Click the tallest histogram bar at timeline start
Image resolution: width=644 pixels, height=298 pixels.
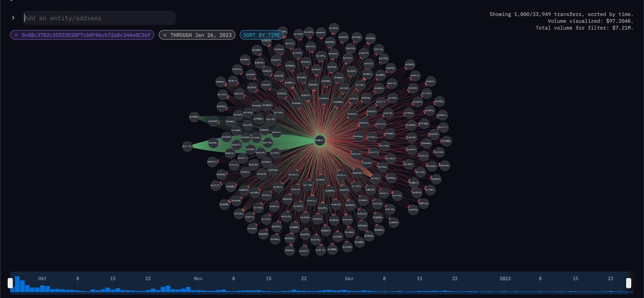17,284
